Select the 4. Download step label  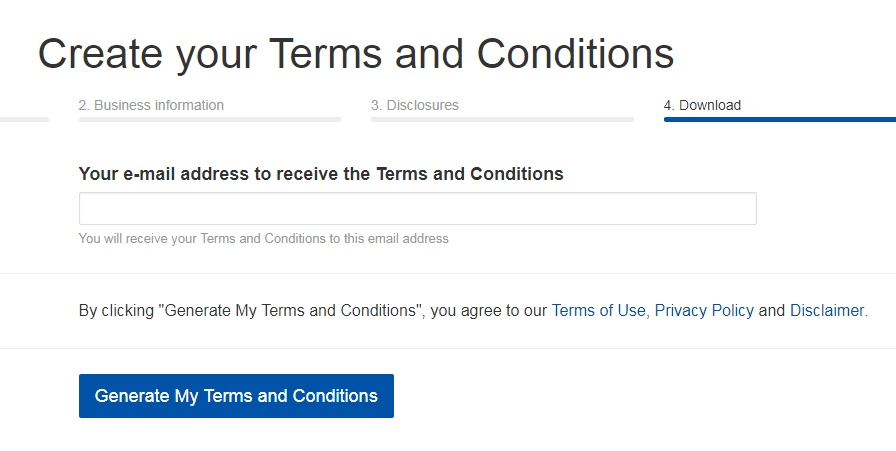coord(702,105)
